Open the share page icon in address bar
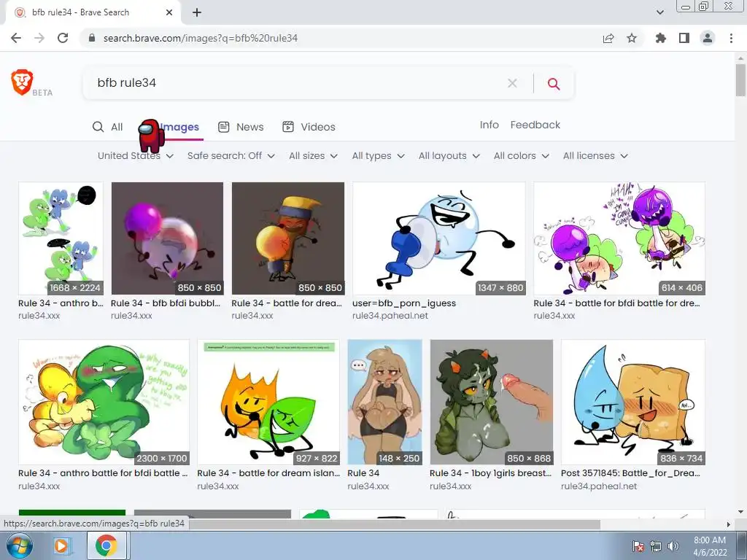 click(608, 38)
